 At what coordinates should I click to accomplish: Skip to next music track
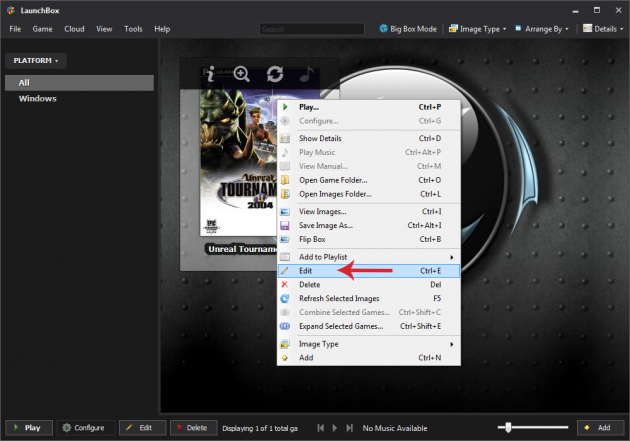coord(349,427)
